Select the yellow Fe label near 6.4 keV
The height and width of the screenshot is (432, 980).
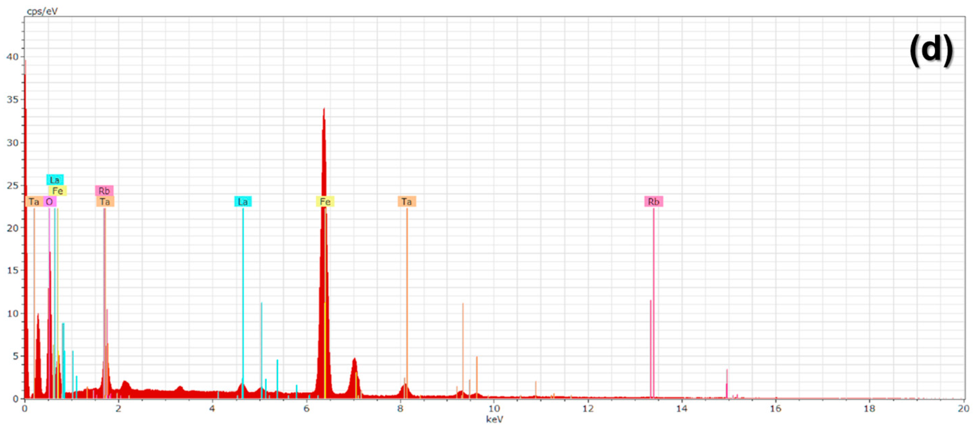[x=325, y=202]
